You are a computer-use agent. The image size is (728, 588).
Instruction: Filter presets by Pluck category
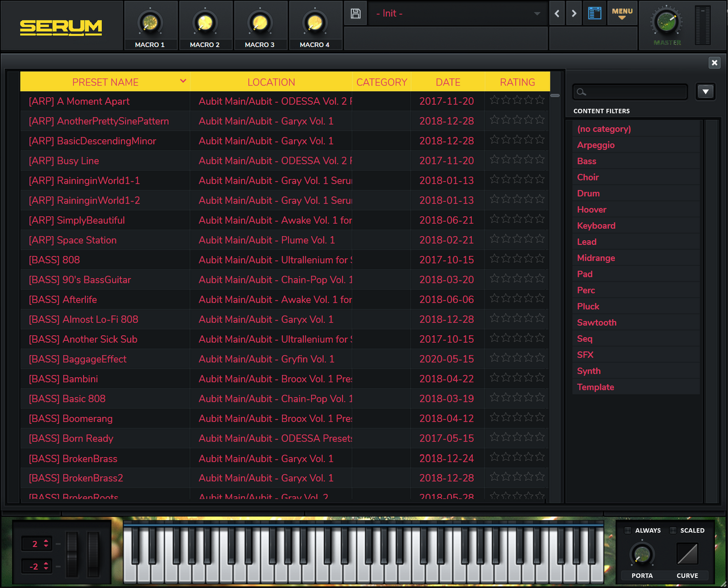click(636, 306)
